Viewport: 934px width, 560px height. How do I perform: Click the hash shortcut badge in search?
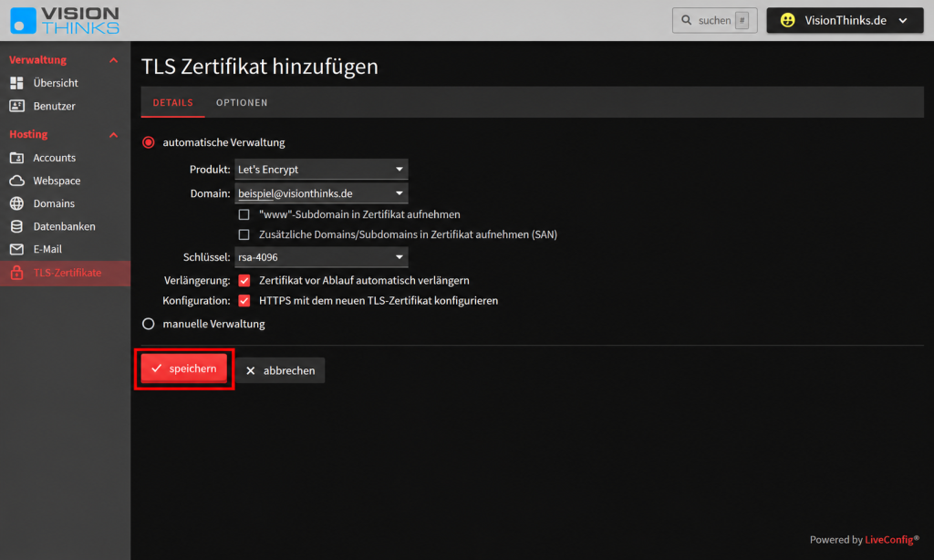(x=742, y=20)
